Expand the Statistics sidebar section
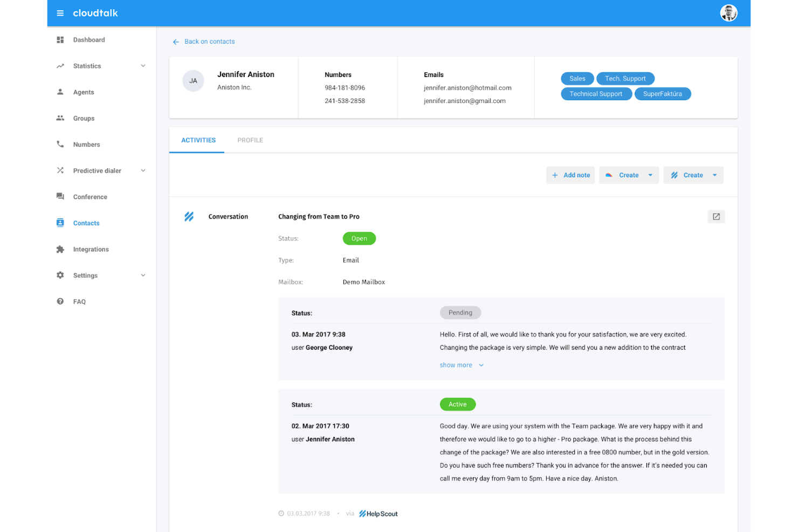The image size is (798, 532). click(142, 66)
